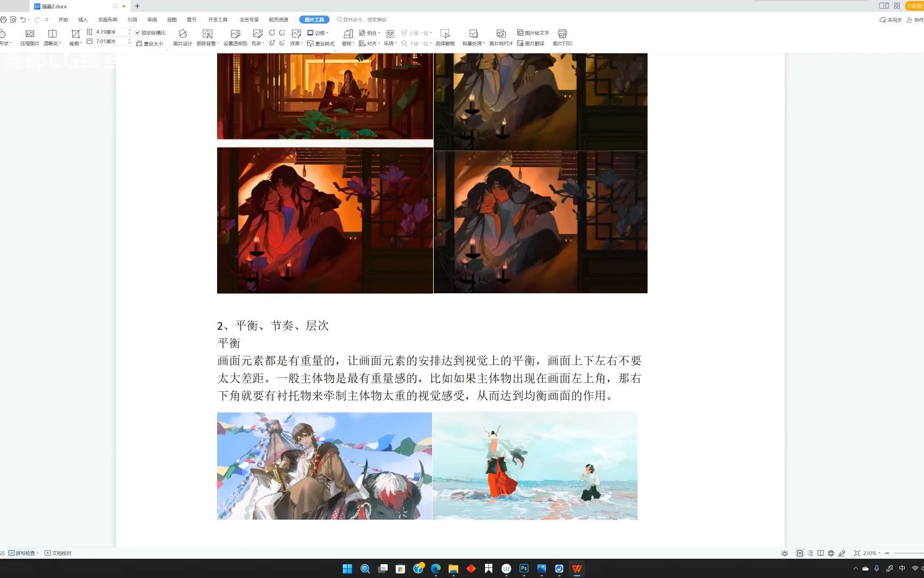Open Microsoft Edge from the taskbar
This screenshot has width=924, height=578.
click(436, 568)
